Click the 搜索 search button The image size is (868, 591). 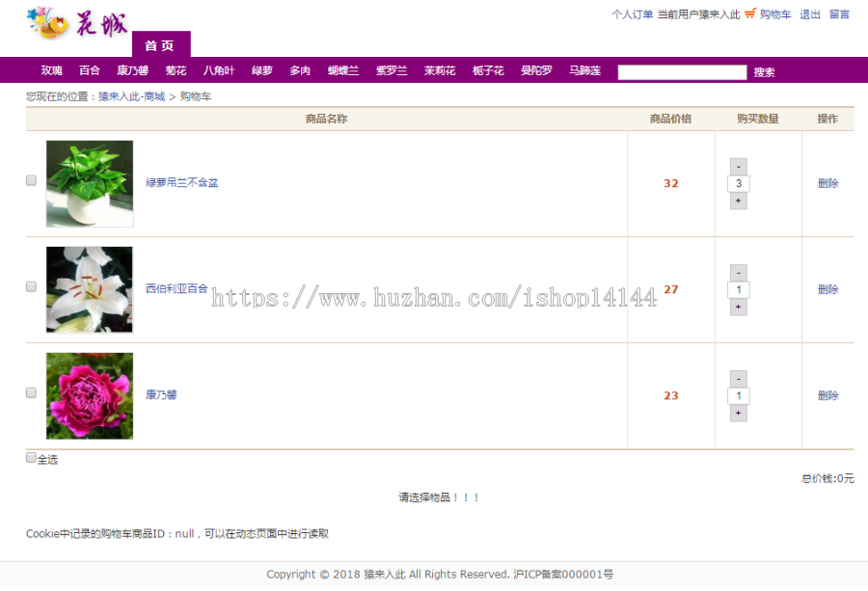764,71
